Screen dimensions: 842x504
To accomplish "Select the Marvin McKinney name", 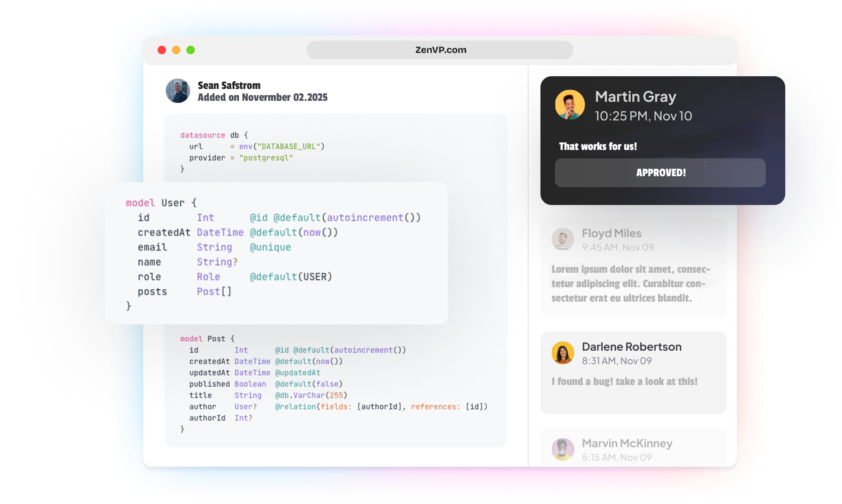I will pyautogui.click(x=627, y=443).
